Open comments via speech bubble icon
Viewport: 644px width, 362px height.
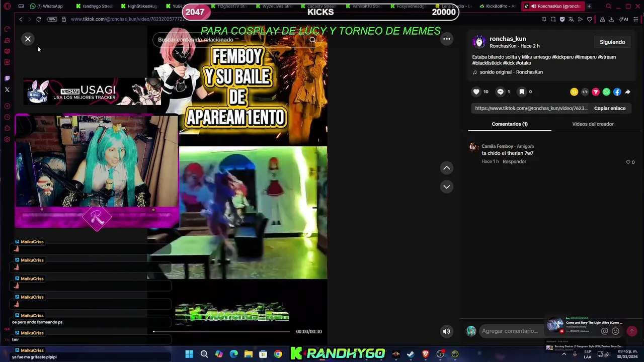tap(500, 92)
